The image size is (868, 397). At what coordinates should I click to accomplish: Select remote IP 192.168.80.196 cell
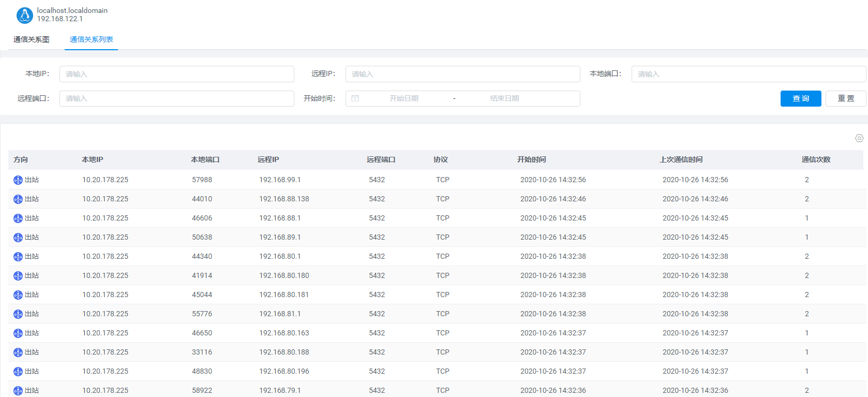[284, 371]
